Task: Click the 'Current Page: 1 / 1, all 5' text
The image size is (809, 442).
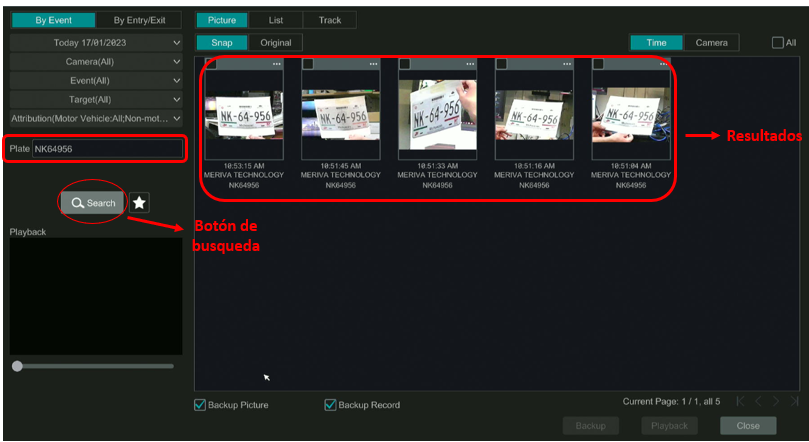Action: 671,401
